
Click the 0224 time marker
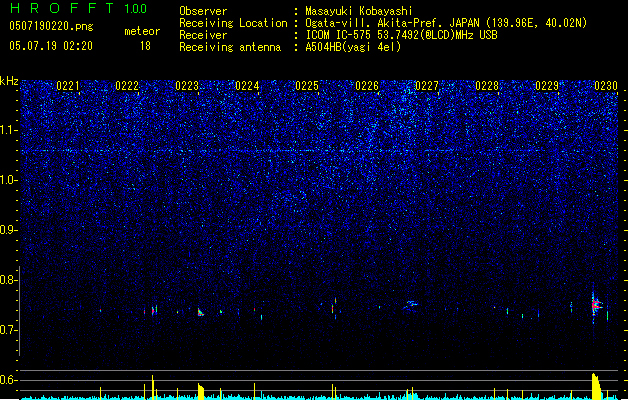(x=247, y=86)
